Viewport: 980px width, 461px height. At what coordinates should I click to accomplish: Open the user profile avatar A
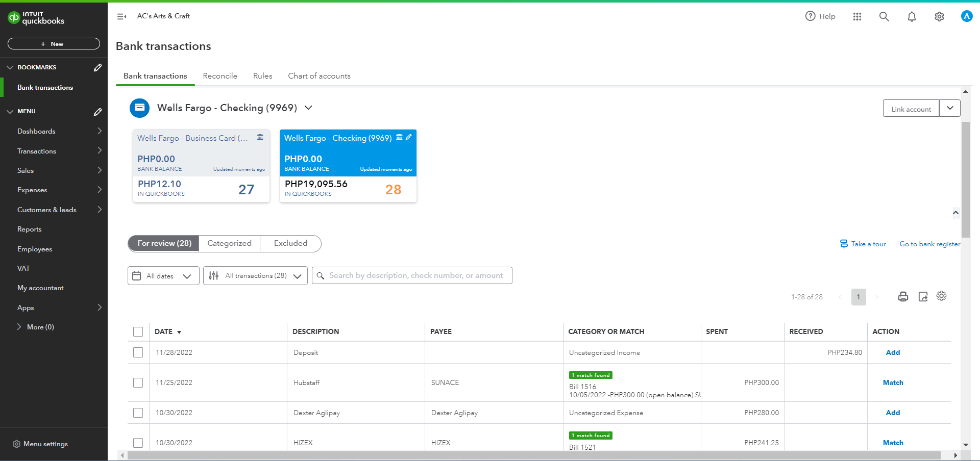tap(967, 16)
